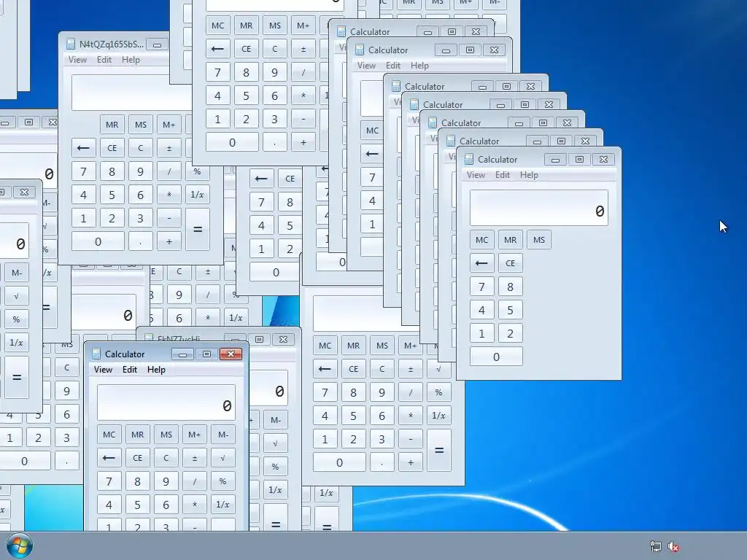Click the C clear key in the active Calculator
This screenshot has height=560, width=747.
[x=166, y=458]
